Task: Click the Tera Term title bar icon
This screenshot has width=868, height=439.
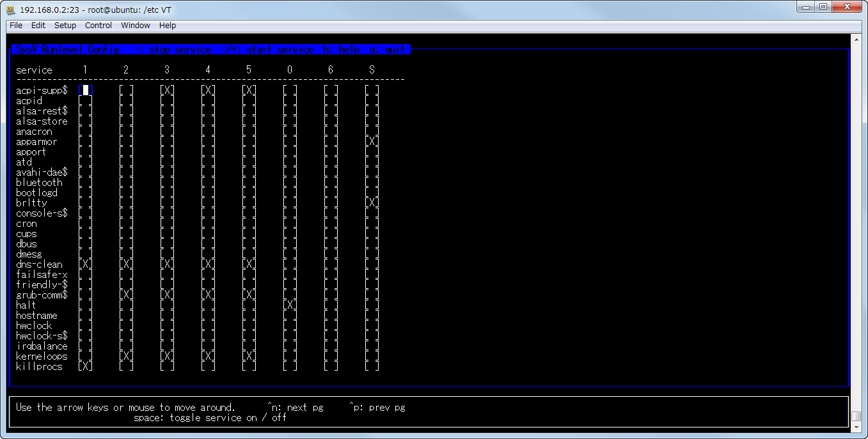Action: pos(10,9)
